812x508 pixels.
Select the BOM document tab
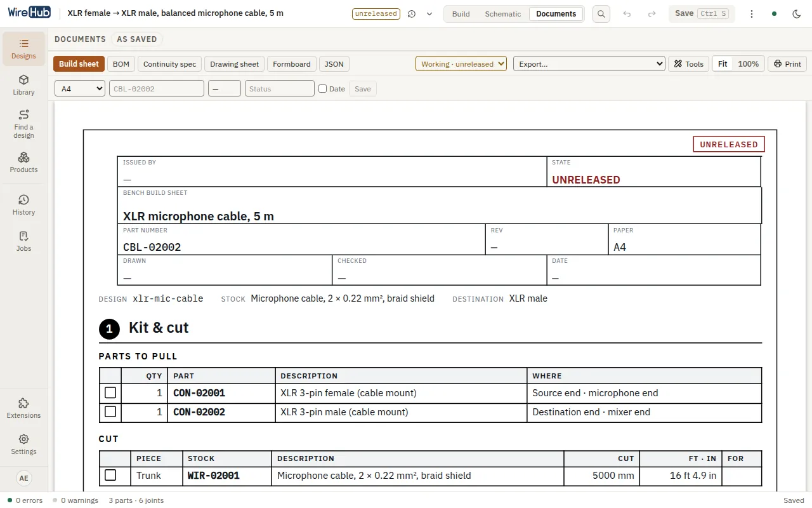click(x=121, y=63)
